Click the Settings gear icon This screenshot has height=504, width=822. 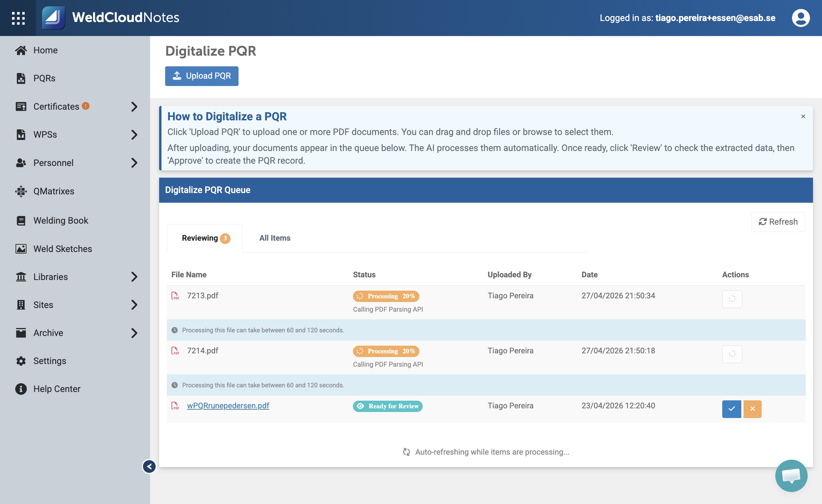[21, 361]
